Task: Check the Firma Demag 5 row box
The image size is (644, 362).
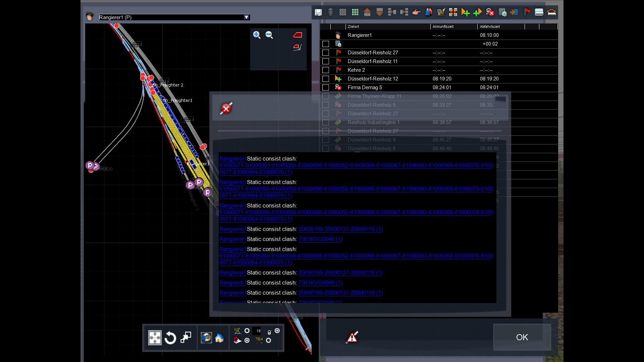Action: [x=325, y=87]
